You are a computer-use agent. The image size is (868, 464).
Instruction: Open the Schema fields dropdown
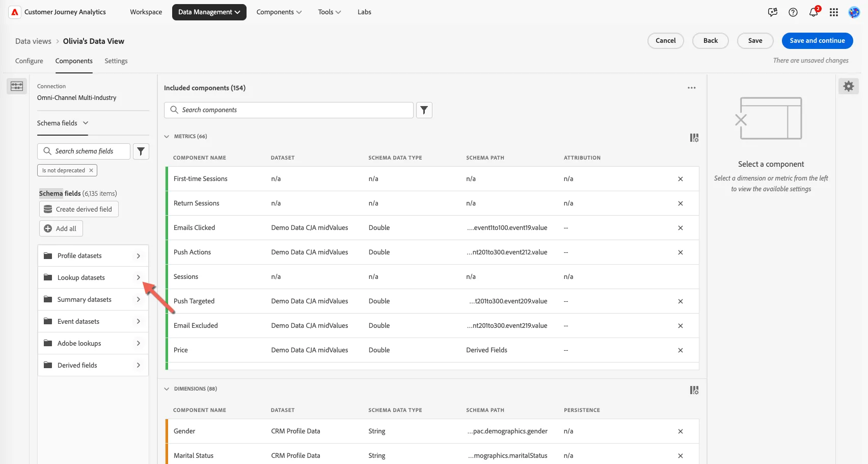coord(63,123)
